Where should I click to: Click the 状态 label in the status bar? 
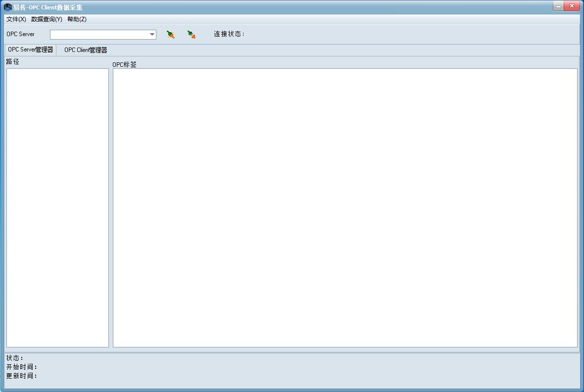pos(14,358)
